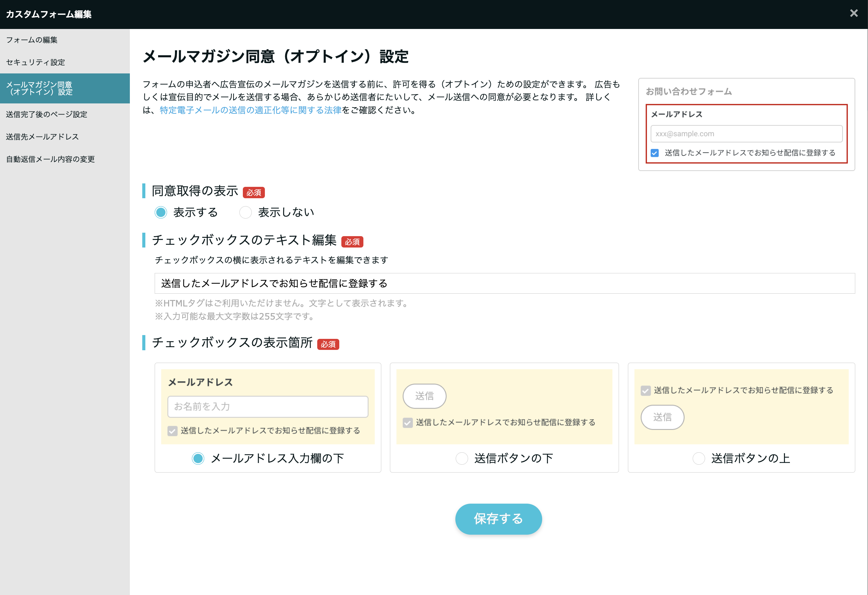The image size is (868, 595).
Task: Click the 必須 badge beside チェックボックスの表示箇所
Action: pos(328,344)
